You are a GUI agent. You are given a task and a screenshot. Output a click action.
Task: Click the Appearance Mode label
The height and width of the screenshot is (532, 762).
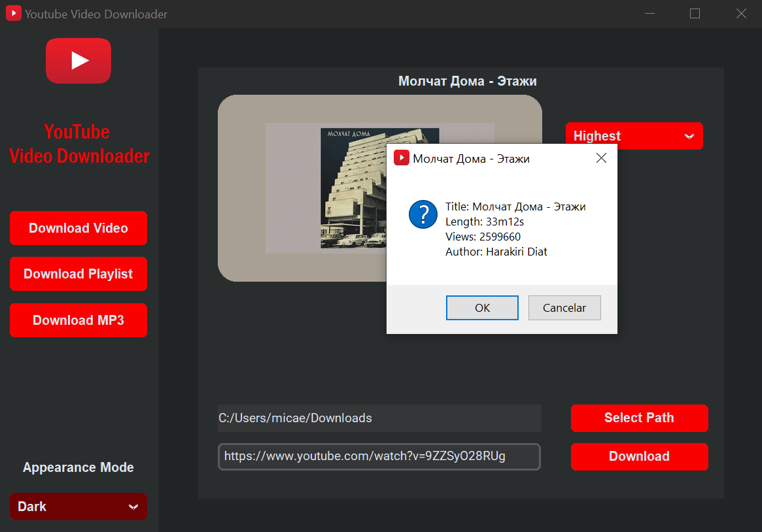[x=78, y=467]
